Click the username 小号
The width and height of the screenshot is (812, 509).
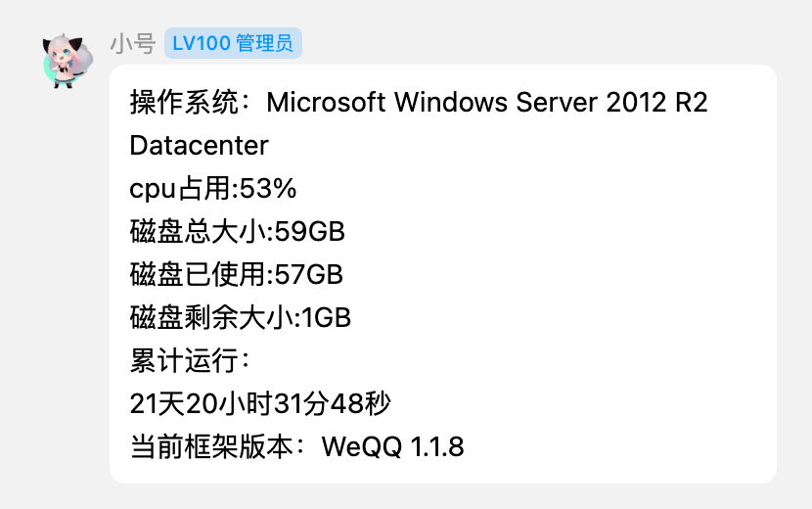pyautogui.click(x=132, y=43)
